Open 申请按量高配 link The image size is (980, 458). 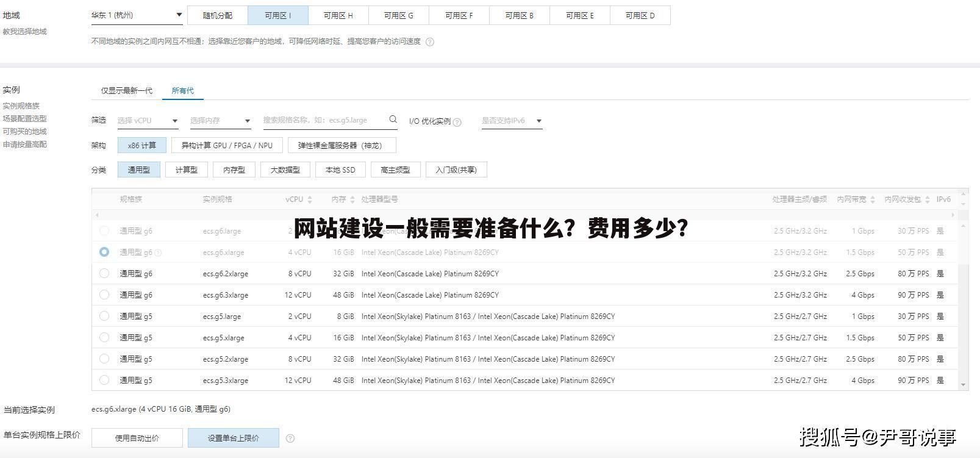click(25, 144)
